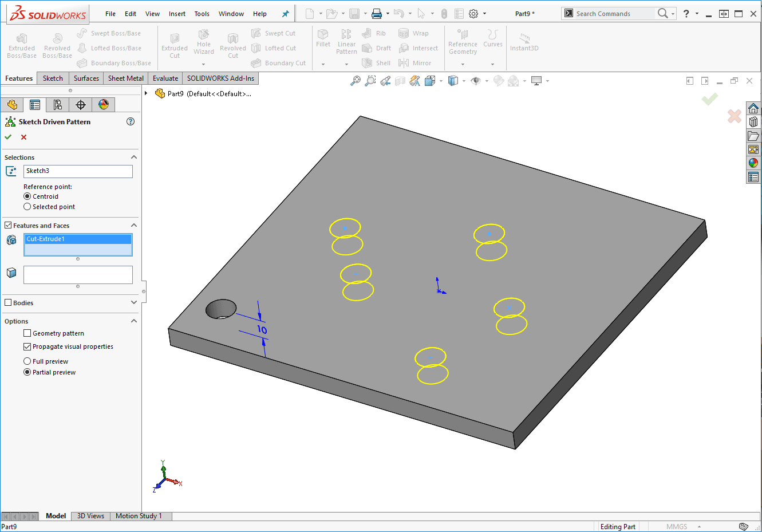762x532 pixels.
Task: Click the Sketch3 selection field
Action: pos(78,171)
